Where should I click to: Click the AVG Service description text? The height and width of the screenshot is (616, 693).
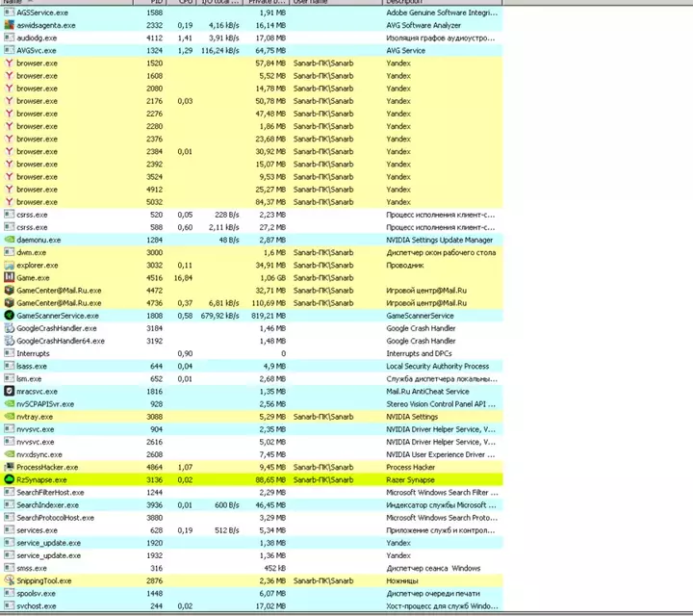pyautogui.click(x=406, y=50)
